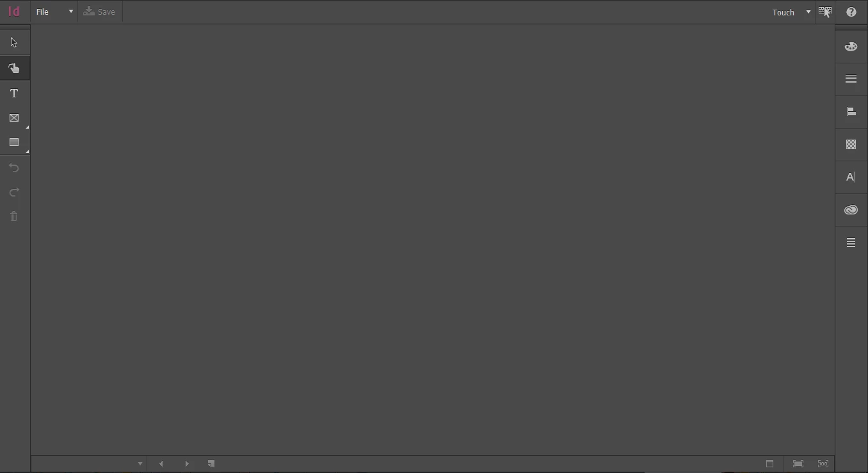Select the filled Rectangle shape tool
The image size is (868, 473).
coord(14,142)
